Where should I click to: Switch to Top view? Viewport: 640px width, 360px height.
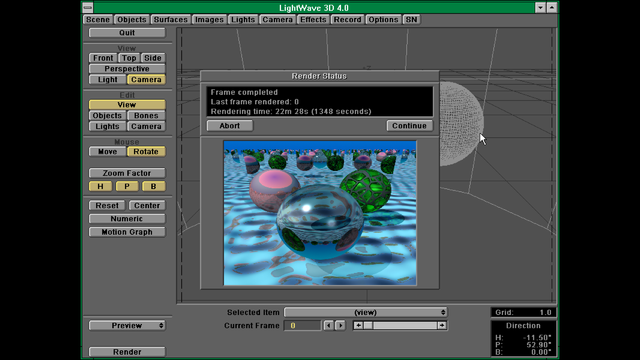pyautogui.click(x=129, y=58)
